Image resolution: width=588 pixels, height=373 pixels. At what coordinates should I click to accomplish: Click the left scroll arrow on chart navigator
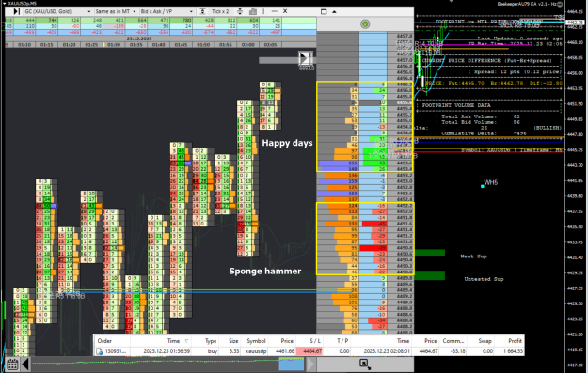[25, 364]
